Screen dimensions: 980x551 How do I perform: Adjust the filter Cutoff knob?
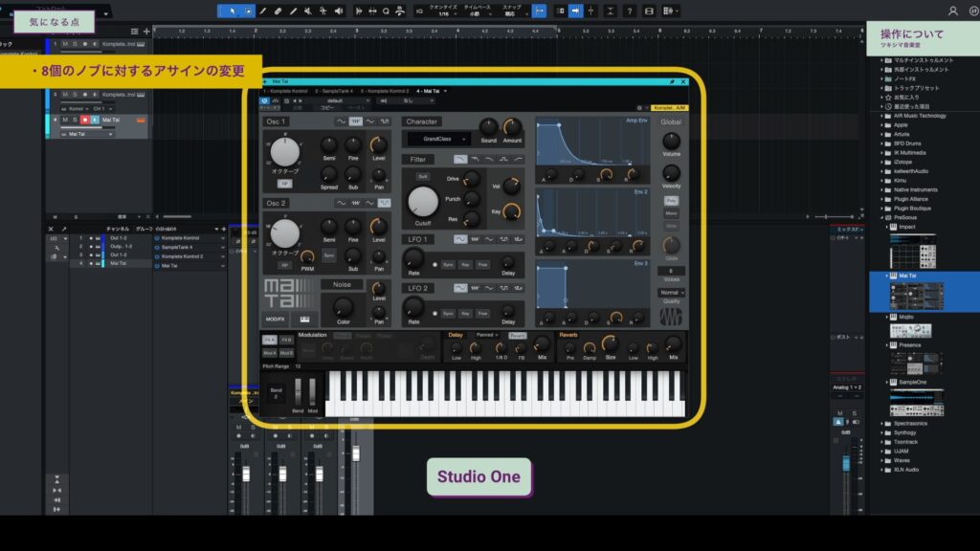coord(423,203)
